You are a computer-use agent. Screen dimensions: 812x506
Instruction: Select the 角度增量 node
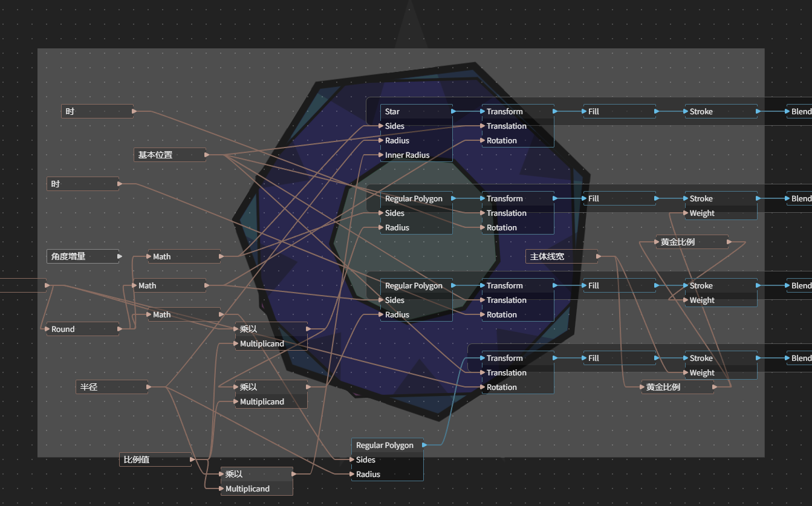pos(83,256)
